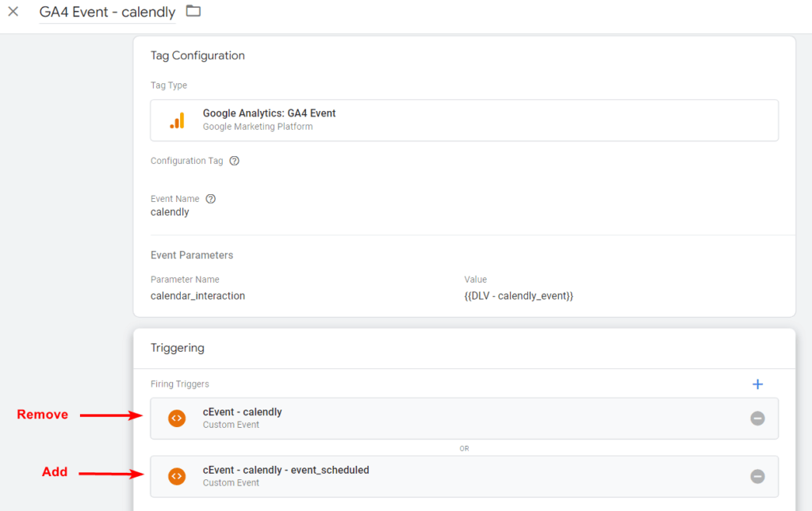Image resolution: width=812 pixels, height=511 pixels.
Task: Select Google Analytics: GA4 Event tag type
Action: tap(464, 120)
